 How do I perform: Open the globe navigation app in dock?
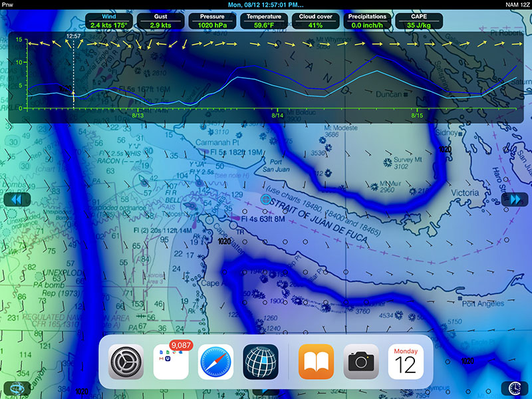[x=261, y=362]
